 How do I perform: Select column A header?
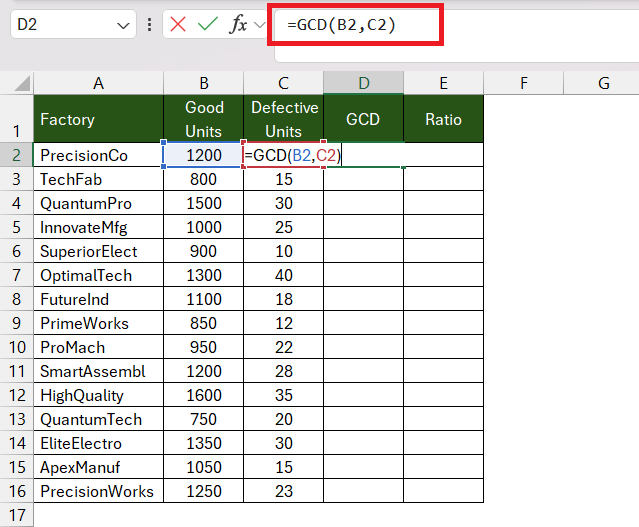(98, 83)
